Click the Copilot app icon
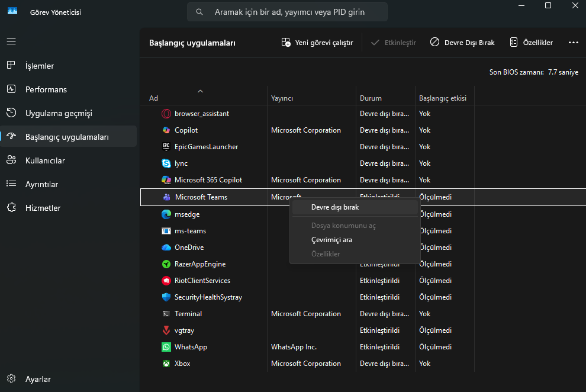Screen dimensions: 586x392 click(x=166, y=130)
